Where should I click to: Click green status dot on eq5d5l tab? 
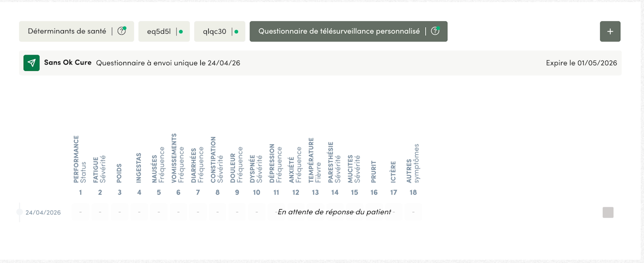coord(181,32)
